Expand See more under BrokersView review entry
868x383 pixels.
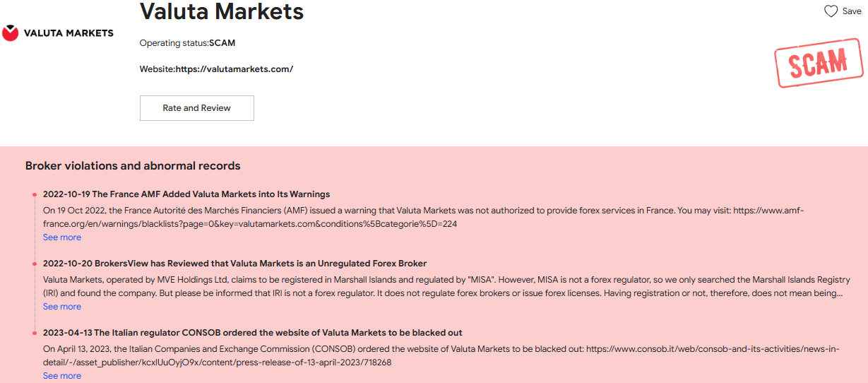click(62, 307)
